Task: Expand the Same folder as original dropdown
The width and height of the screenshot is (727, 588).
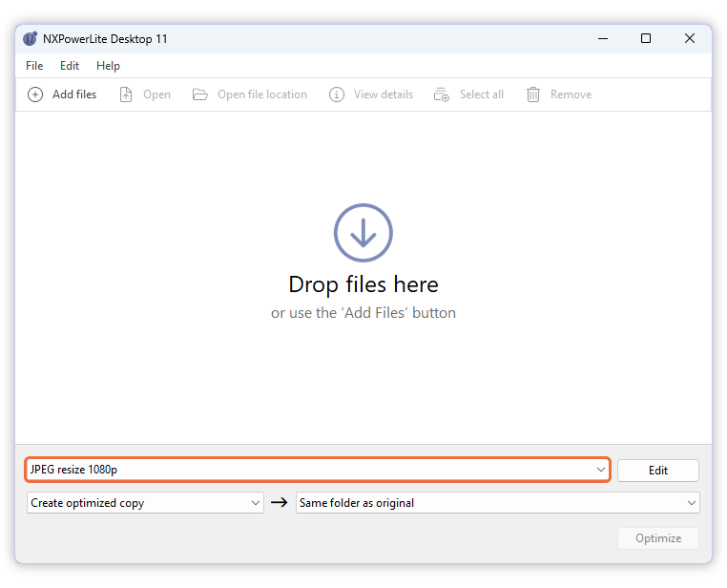Action: (498, 503)
